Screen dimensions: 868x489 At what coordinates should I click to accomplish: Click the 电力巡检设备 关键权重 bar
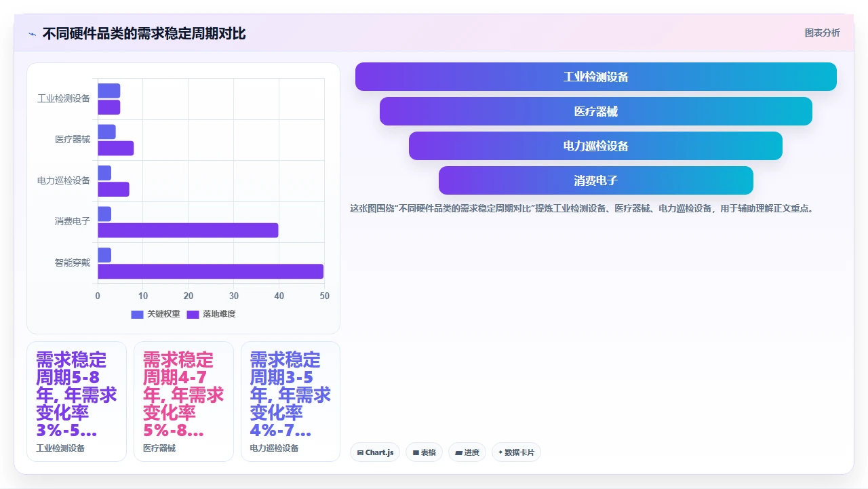coord(104,173)
